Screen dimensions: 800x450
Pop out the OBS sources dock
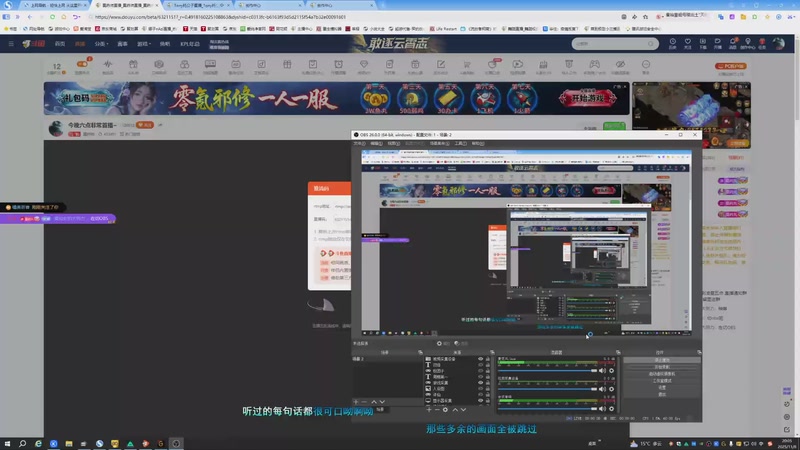tap(492, 353)
